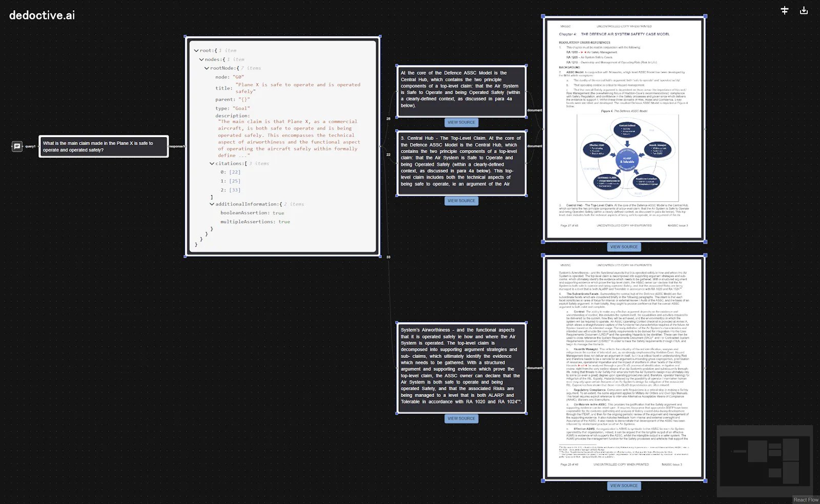Click the auto-layout align icon at top right
Viewport: 820px width, 504px height.
pyautogui.click(x=784, y=10)
